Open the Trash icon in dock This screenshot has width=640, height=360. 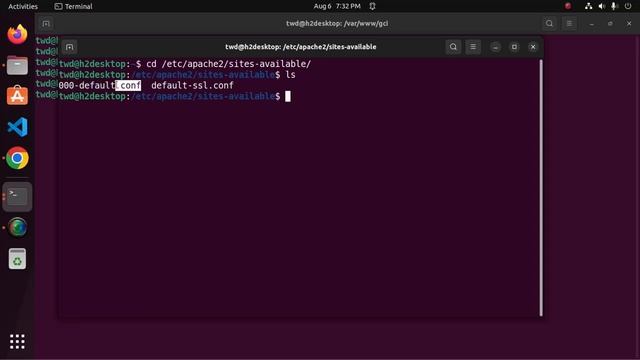[x=17, y=258]
